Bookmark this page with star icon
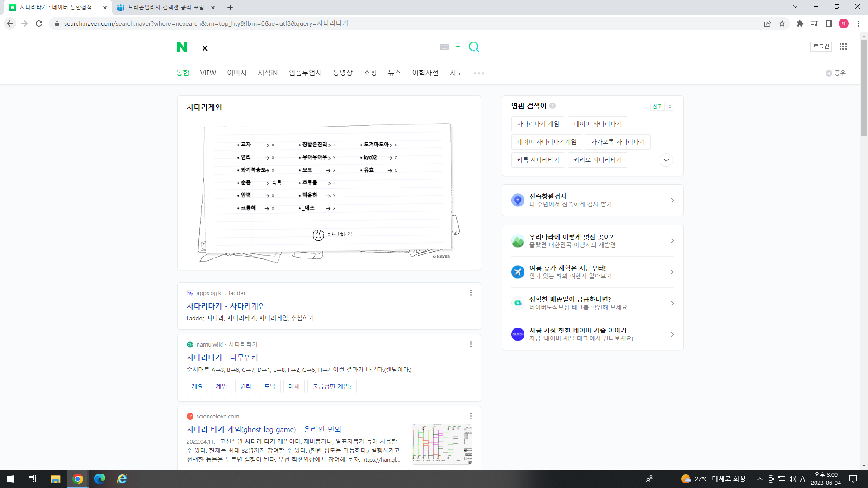This screenshot has height=488, width=868. point(782,23)
